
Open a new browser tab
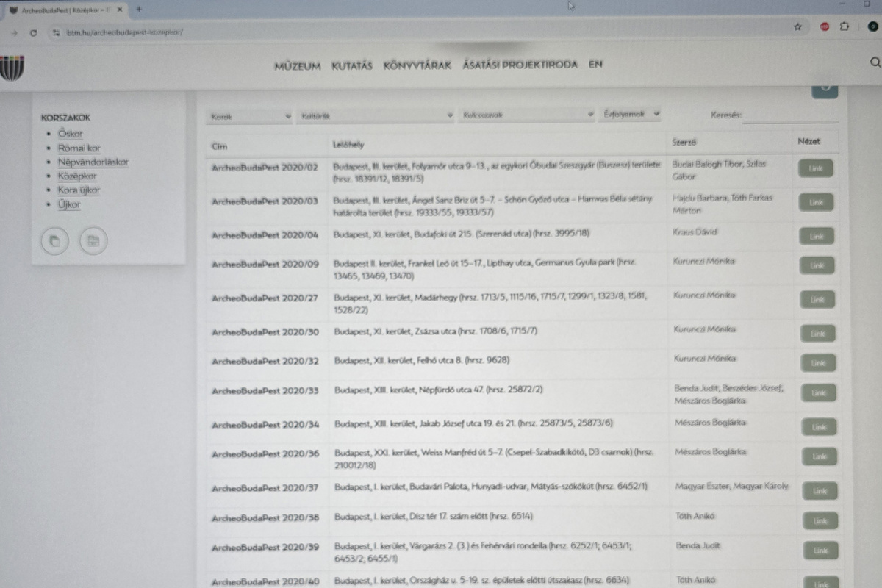pos(139,9)
